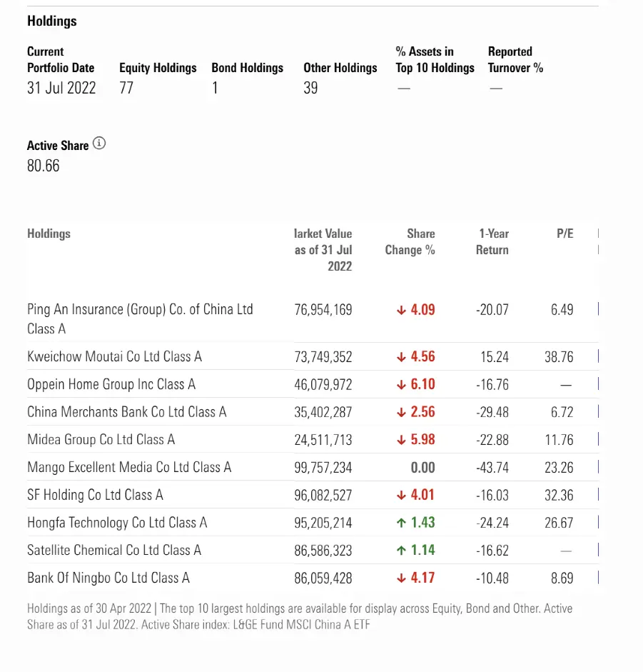Click Kweichow Moutai share change down arrow
This screenshot has height=672, width=643.
(x=401, y=357)
